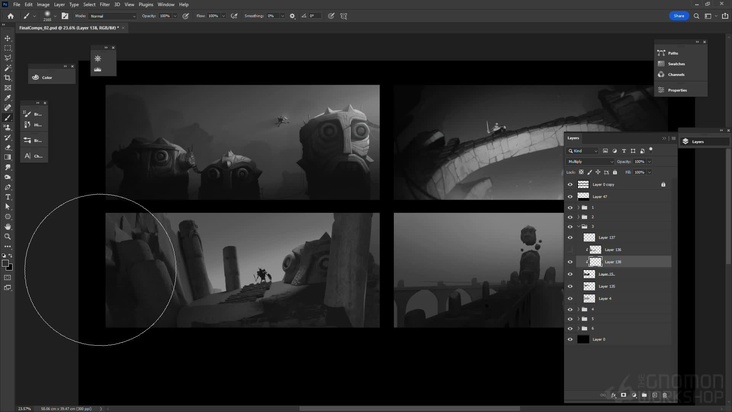This screenshot has width=732, height=412.
Task: Select the Gradient tool
Action: click(7, 157)
